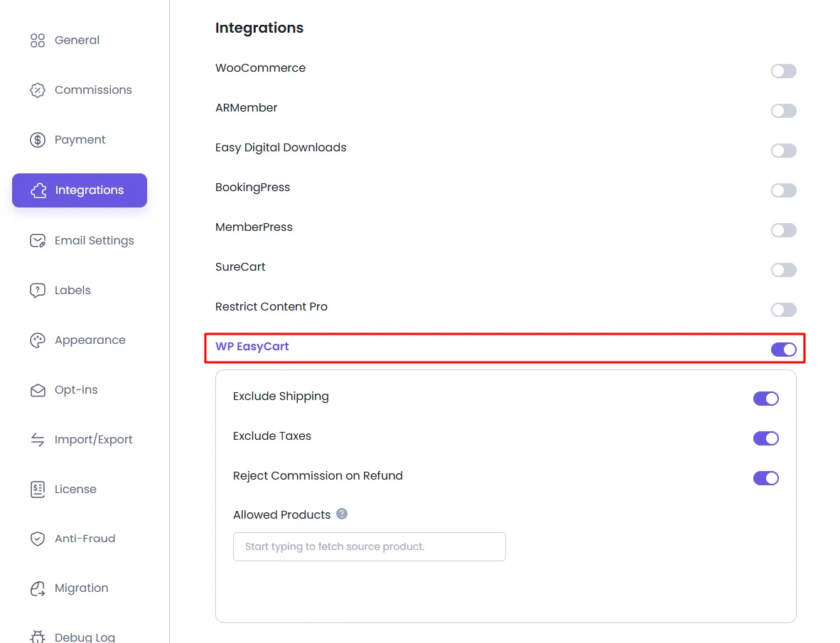Turn off Reject Commission on Refund

pos(765,478)
